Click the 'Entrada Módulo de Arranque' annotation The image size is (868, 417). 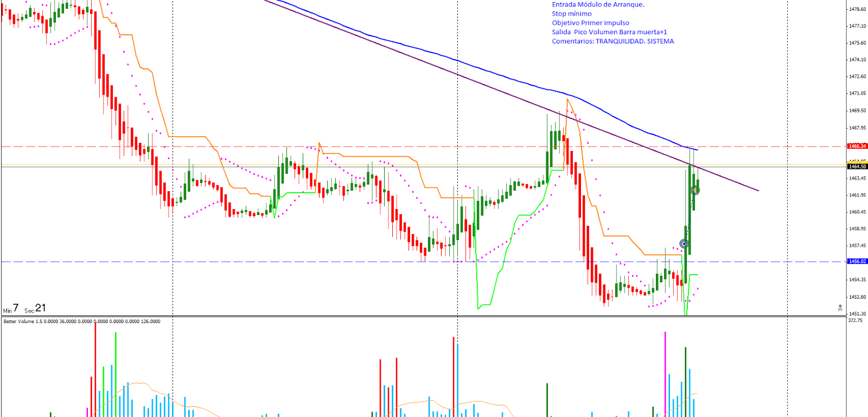tap(598, 4)
